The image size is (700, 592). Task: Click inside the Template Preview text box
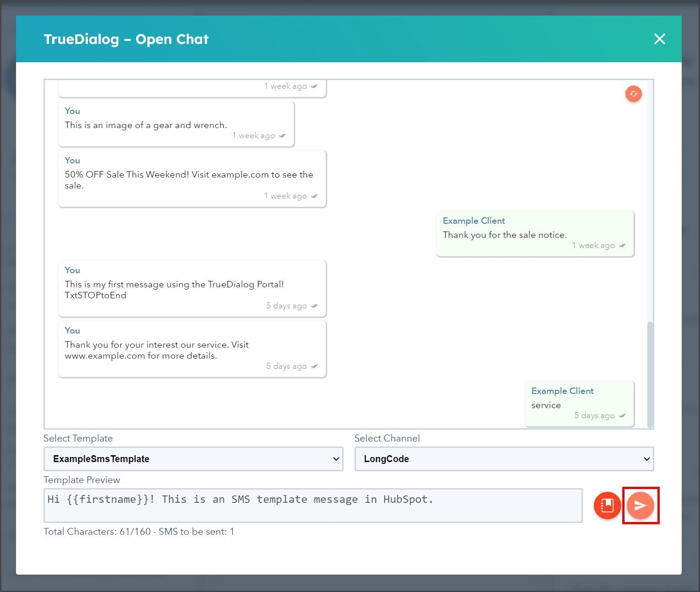tap(313, 506)
